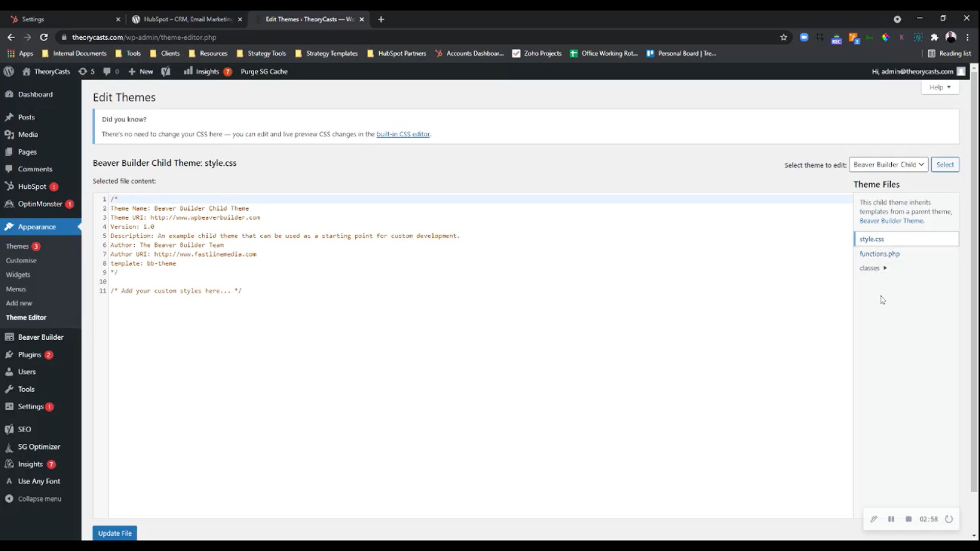The width and height of the screenshot is (980, 551).
Task: Select Beaver Builder in the sidebar
Action: pos(40,337)
